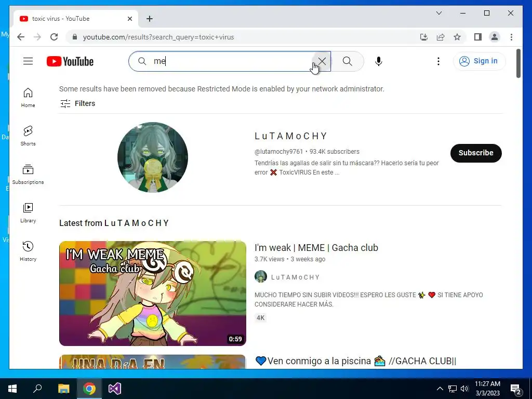Bookmark this tab with the star
Image resolution: width=532 pixels, height=399 pixels.
coord(457,37)
